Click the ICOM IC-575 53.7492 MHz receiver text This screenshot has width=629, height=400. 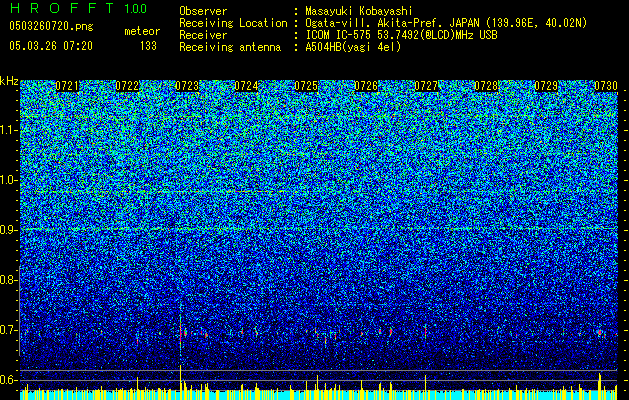coord(401,35)
